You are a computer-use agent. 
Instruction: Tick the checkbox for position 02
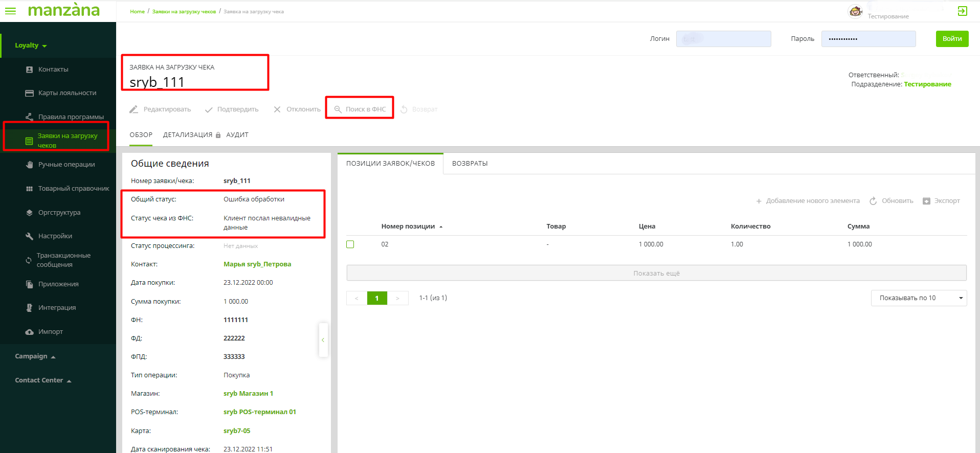350,244
